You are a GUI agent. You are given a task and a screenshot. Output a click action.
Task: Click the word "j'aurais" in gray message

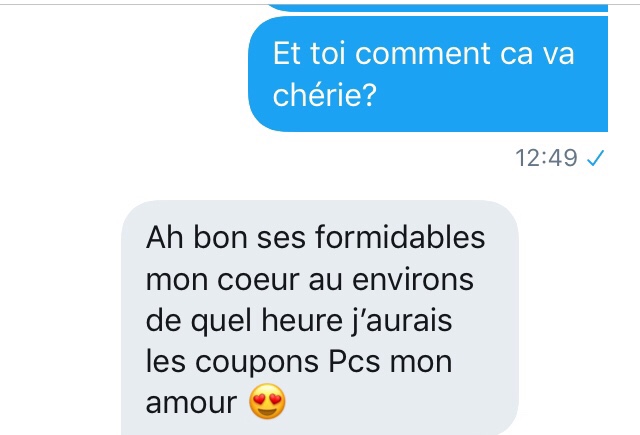coord(402,322)
